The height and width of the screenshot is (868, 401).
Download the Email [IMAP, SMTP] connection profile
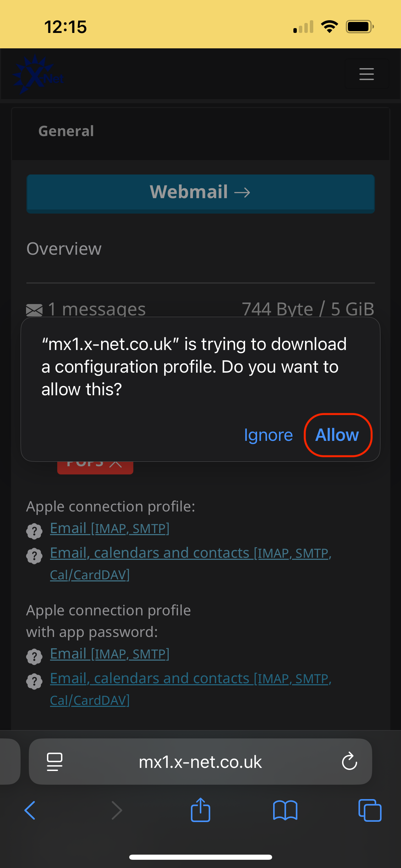click(109, 528)
